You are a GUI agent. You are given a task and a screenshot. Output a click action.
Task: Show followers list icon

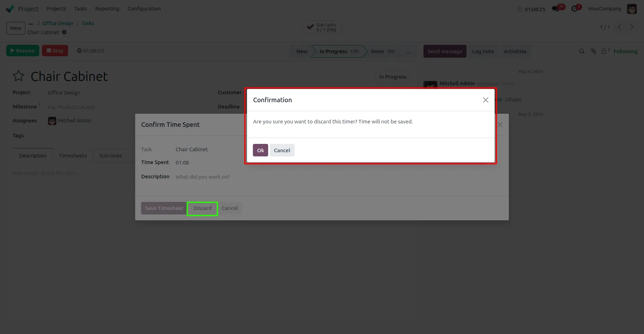click(605, 51)
